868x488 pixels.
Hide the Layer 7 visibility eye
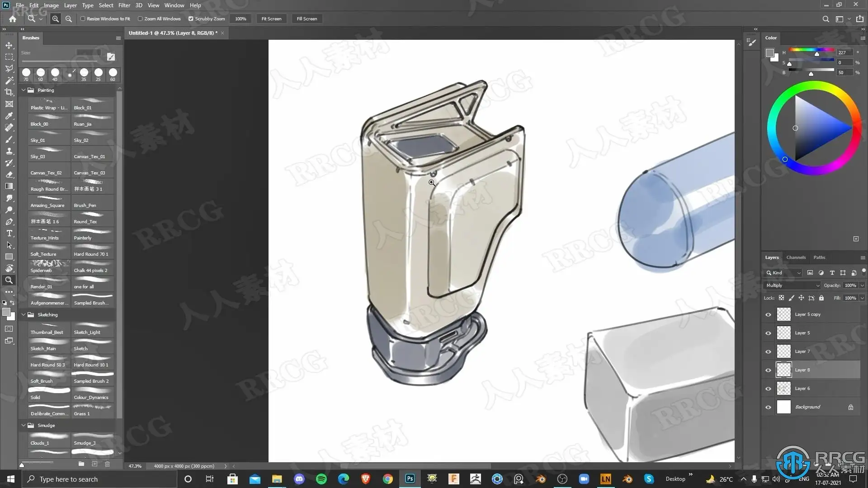(768, 352)
